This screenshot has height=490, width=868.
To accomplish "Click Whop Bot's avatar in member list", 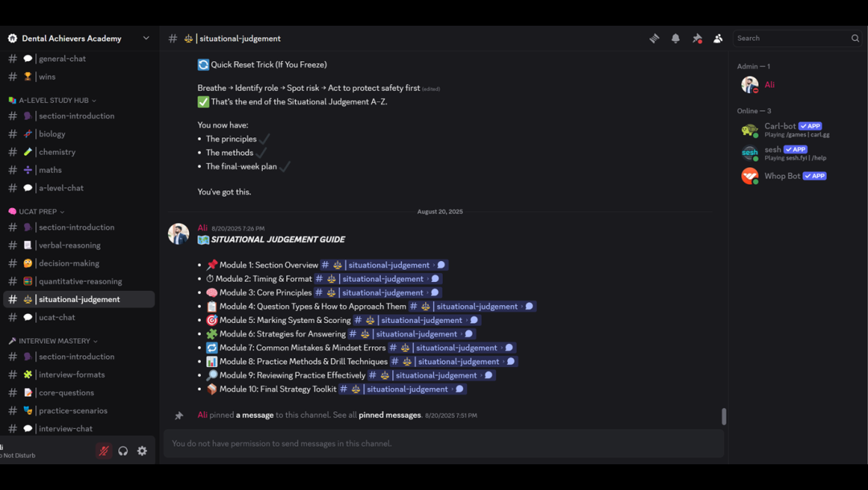I will click(x=750, y=176).
